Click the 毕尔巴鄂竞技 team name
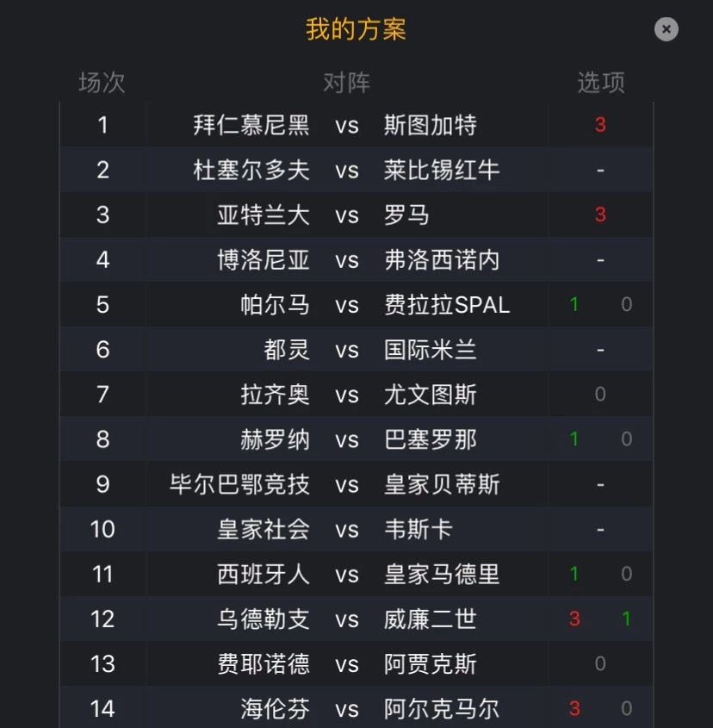 coord(239,484)
